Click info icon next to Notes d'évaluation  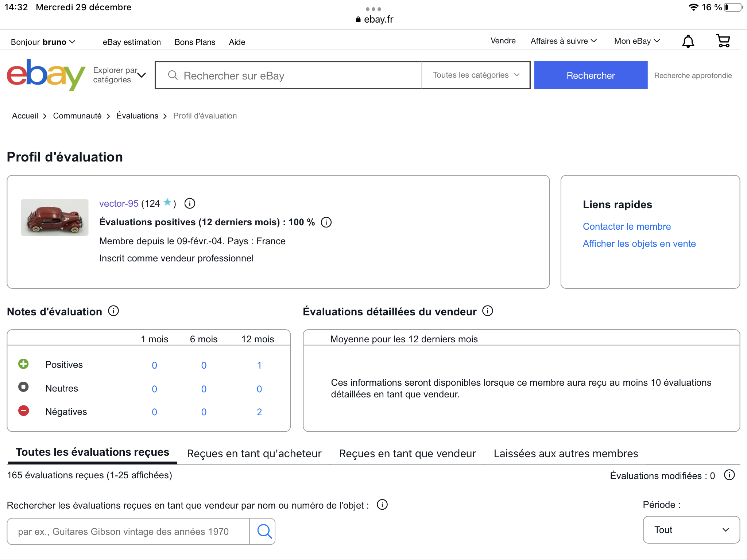(x=113, y=311)
